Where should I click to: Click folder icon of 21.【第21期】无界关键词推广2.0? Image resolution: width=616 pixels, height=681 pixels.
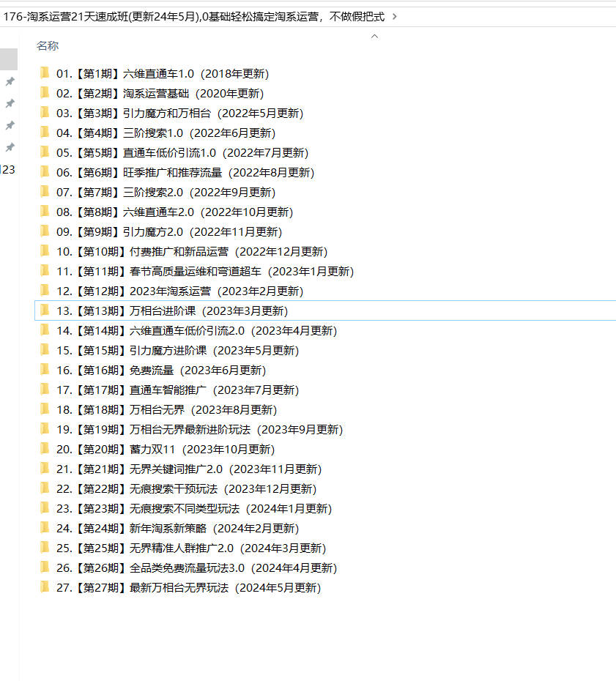45,468
